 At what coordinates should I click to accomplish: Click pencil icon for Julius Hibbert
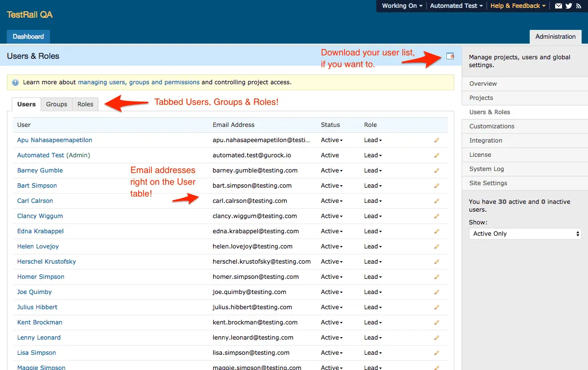(437, 307)
